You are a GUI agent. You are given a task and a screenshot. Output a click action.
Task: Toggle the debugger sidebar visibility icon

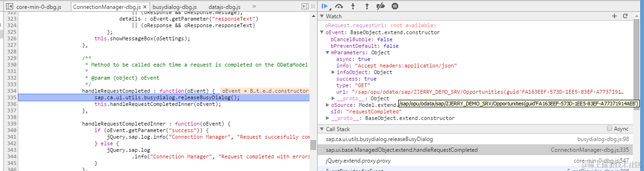tap(305, 6)
